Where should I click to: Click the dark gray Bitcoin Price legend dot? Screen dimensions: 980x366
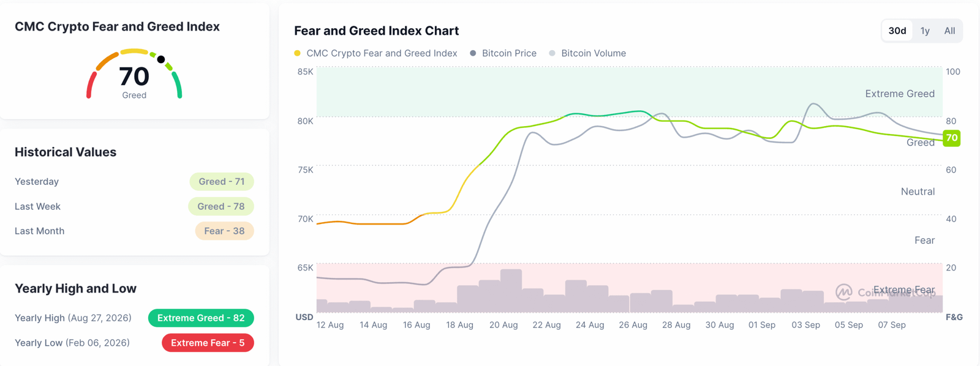tap(473, 53)
